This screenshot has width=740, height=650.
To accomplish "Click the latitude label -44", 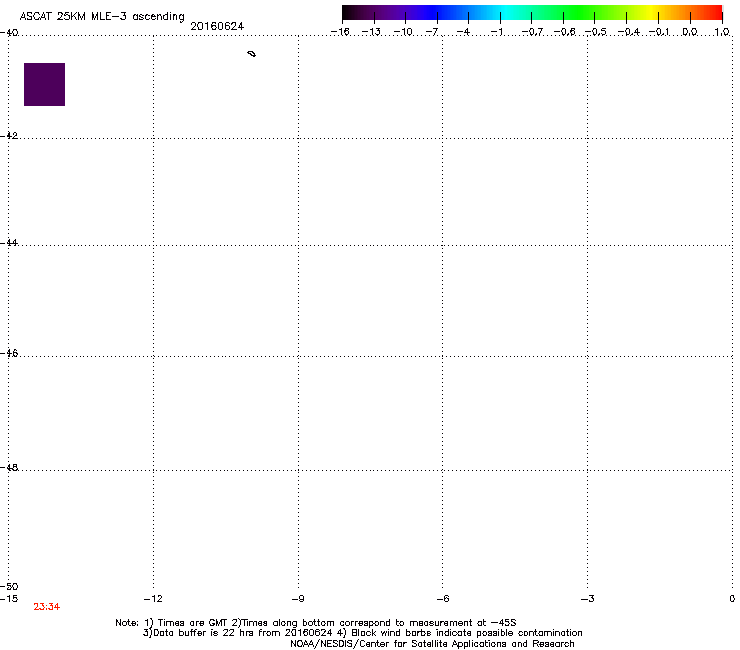I will click(9, 243).
